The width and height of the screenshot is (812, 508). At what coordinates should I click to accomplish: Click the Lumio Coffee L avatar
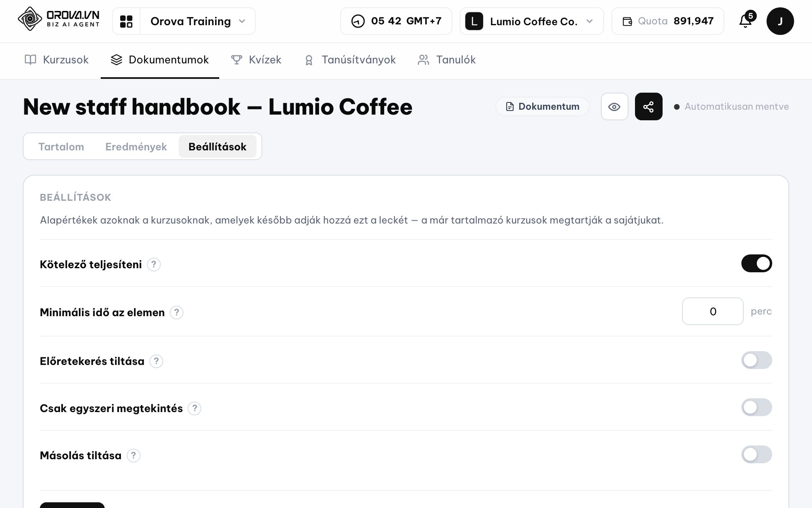tap(474, 21)
